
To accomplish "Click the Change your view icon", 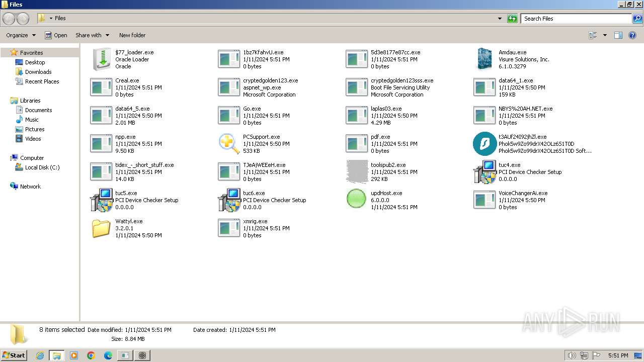I will point(593,35).
